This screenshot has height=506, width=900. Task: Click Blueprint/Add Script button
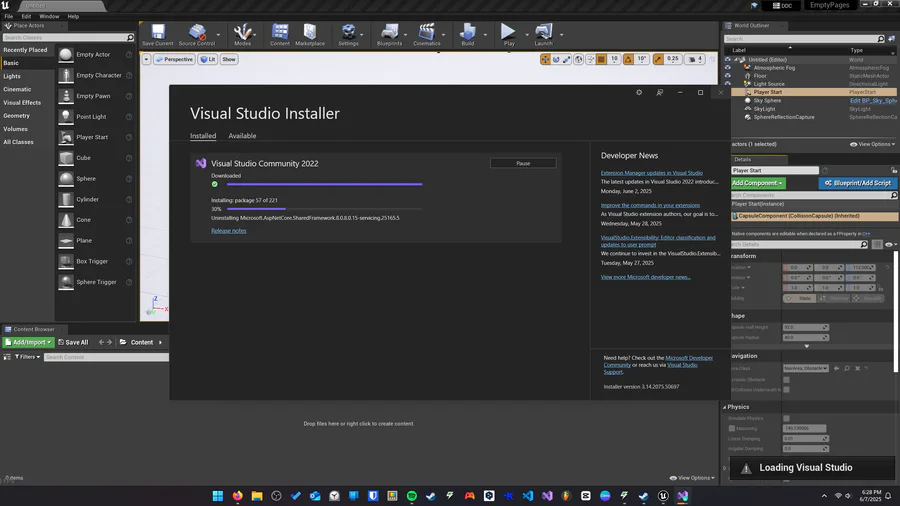point(858,183)
